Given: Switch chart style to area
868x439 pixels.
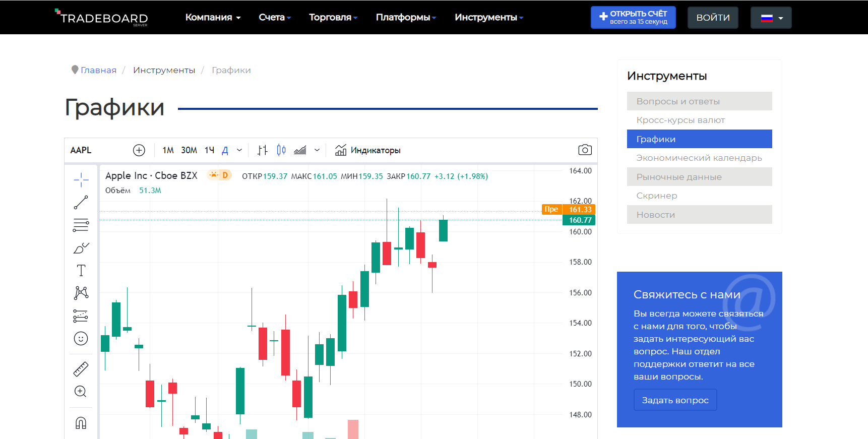Looking at the screenshot, I should [x=300, y=150].
